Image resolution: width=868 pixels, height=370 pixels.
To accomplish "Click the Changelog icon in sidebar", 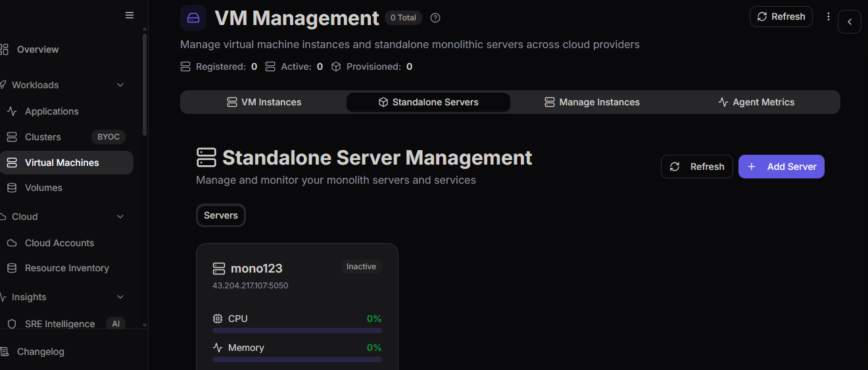I will [4, 352].
